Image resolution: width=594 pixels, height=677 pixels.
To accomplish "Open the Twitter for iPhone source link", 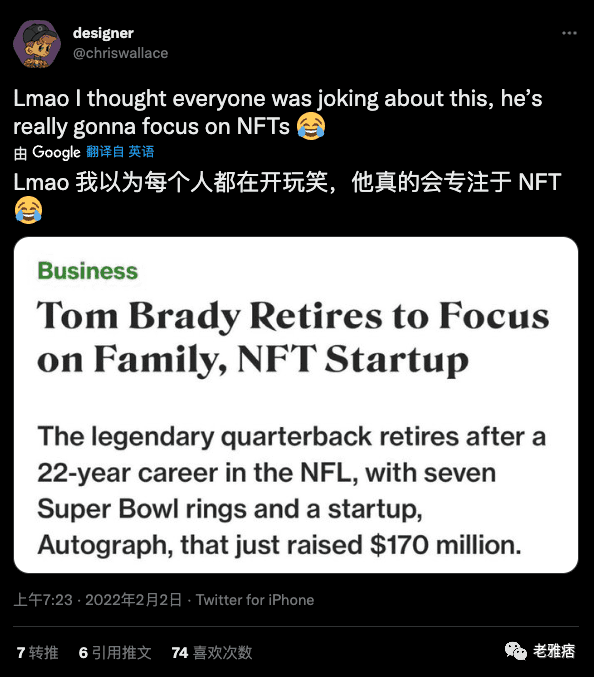I will coord(255,600).
